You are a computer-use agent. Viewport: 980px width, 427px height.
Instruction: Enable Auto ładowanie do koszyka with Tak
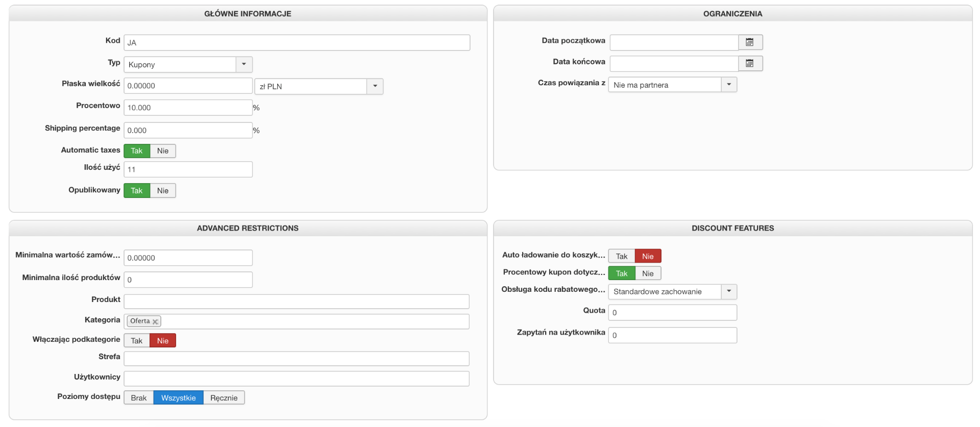pyautogui.click(x=621, y=256)
